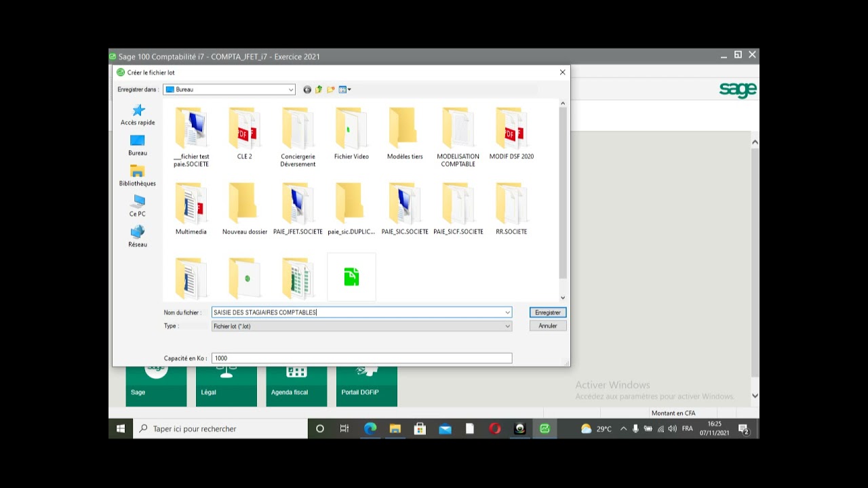The width and height of the screenshot is (868, 488).
Task: Create a new folder via toolbar icon
Action: (331, 89)
